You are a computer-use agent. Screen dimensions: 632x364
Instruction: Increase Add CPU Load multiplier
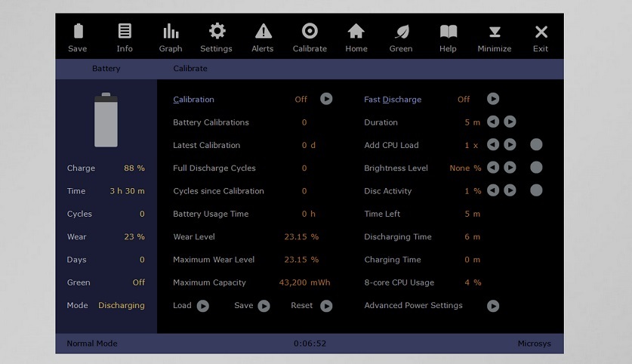tap(510, 145)
